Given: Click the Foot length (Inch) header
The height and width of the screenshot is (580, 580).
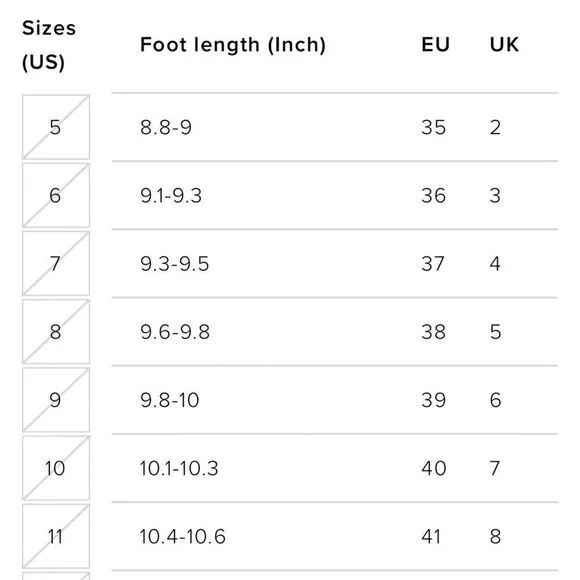Looking at the screenshot, I should point(233,45).
